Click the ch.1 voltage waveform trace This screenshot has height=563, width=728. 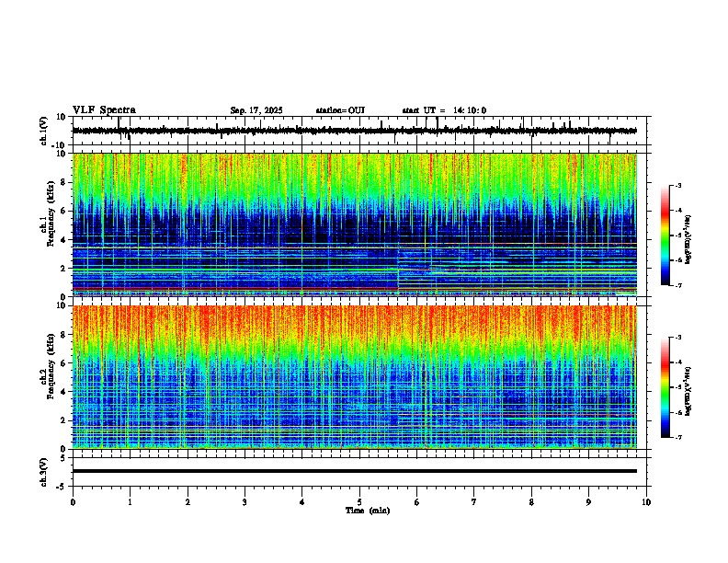click(355, 131)
